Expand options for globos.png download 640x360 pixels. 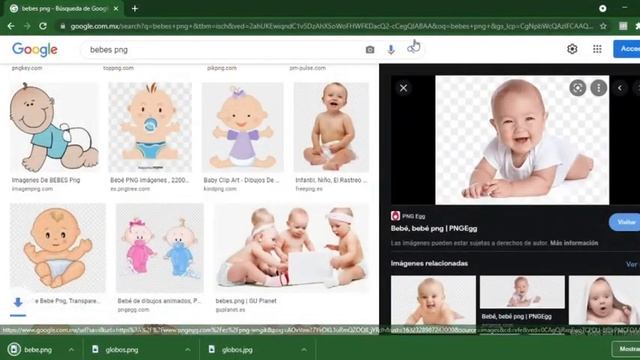click(x=188, y=350)
